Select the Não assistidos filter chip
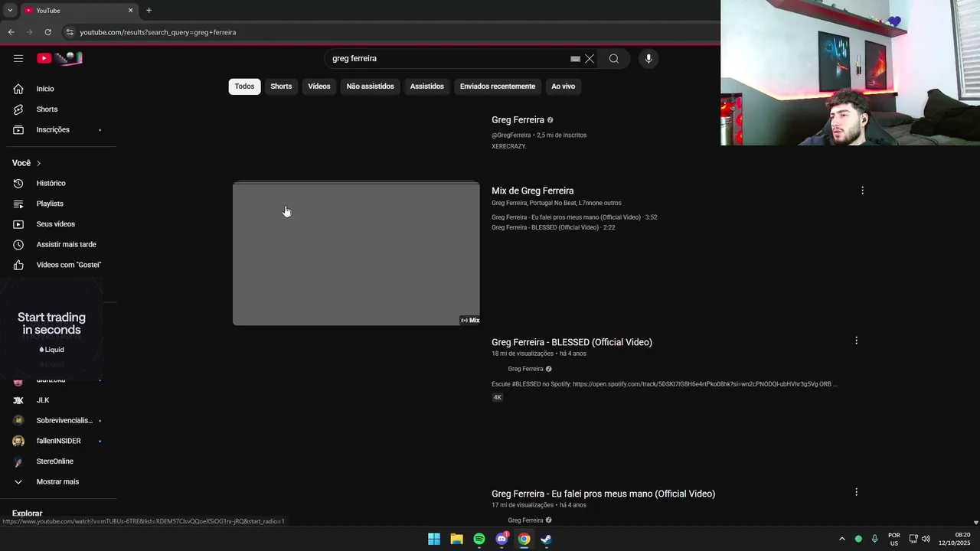 (370, 86)
